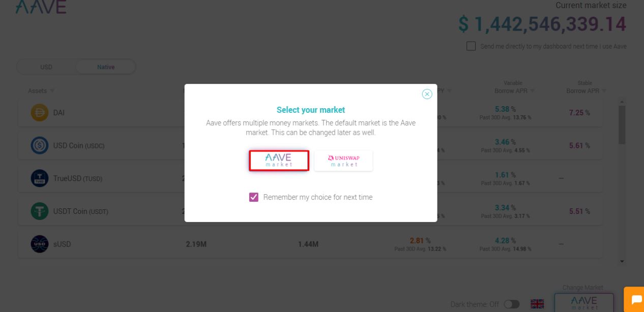
Task: Click the DAI token icon
Action: 40,113
